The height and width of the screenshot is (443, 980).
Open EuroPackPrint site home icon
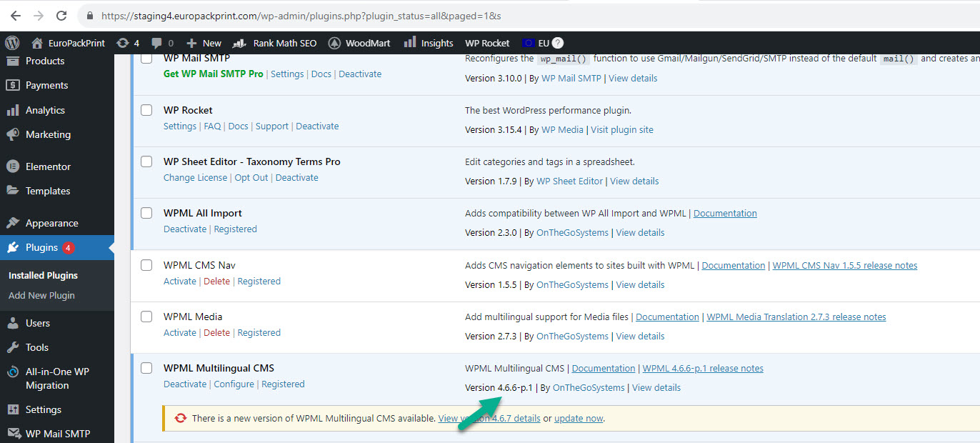tap(39, 43)
